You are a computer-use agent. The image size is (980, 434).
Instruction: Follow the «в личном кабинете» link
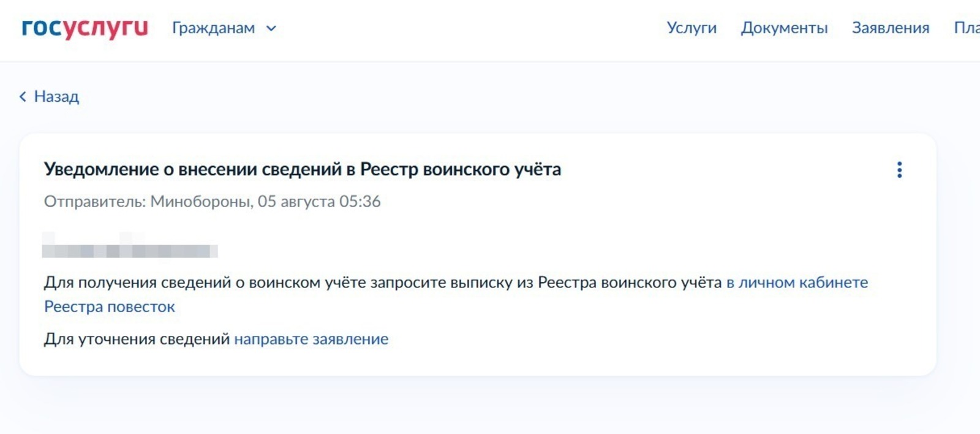[796, 283]
